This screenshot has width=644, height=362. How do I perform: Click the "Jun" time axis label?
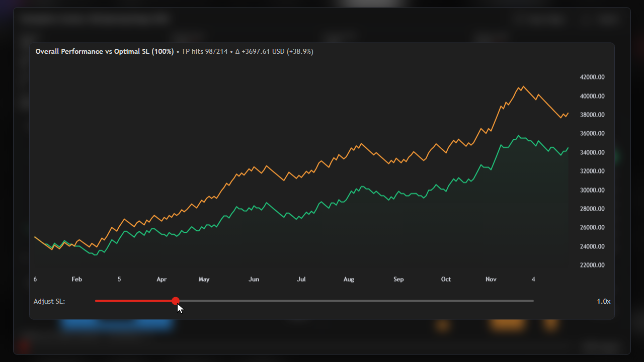click(254, 279)
